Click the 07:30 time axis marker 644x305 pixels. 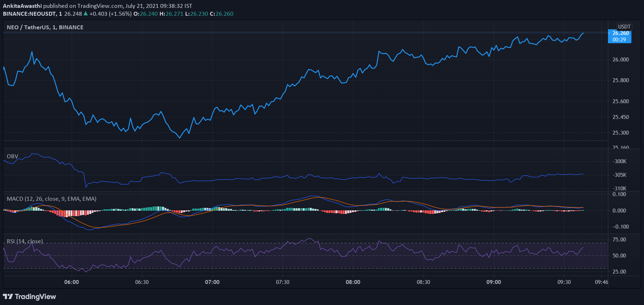pyautogui.click(x=283, y=282)
